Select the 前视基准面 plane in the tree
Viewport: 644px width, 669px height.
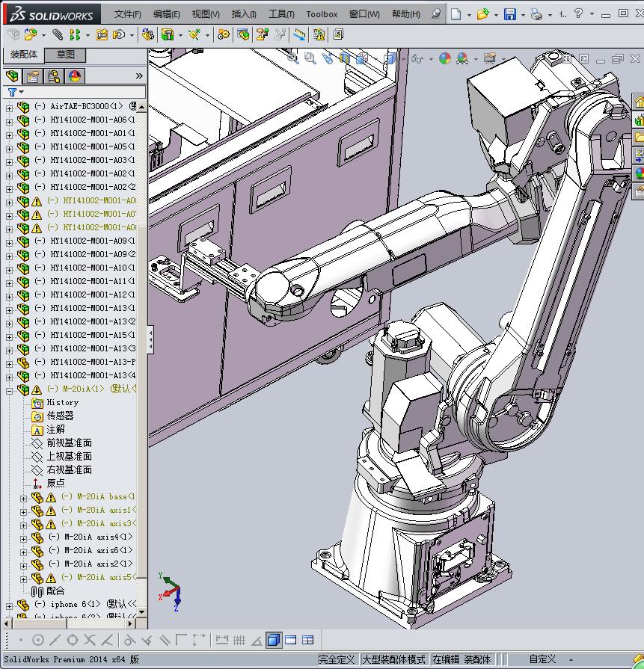[69, 443]
